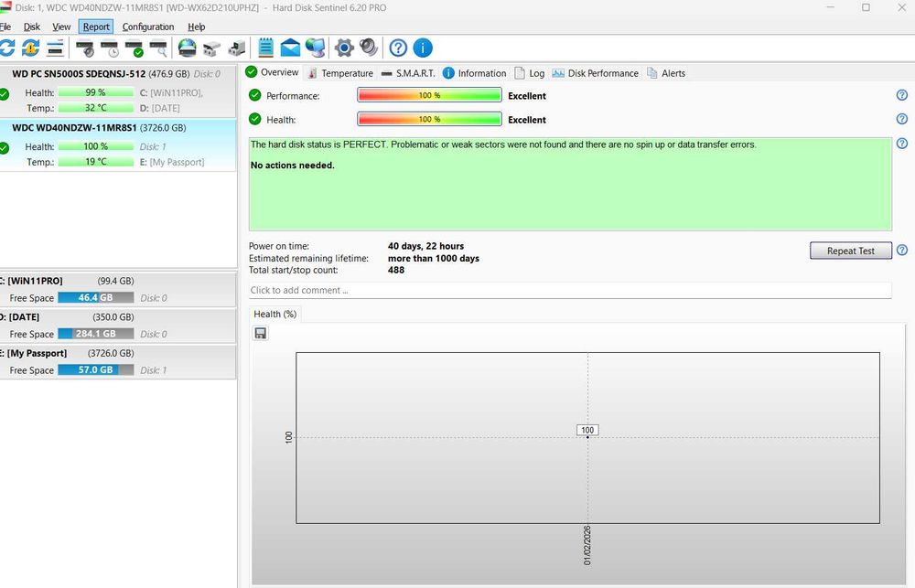Click the 46.4 GB free space bar
Image resolution: width=915 pixels, height=588 pixels.
click(x=96, y=297)
